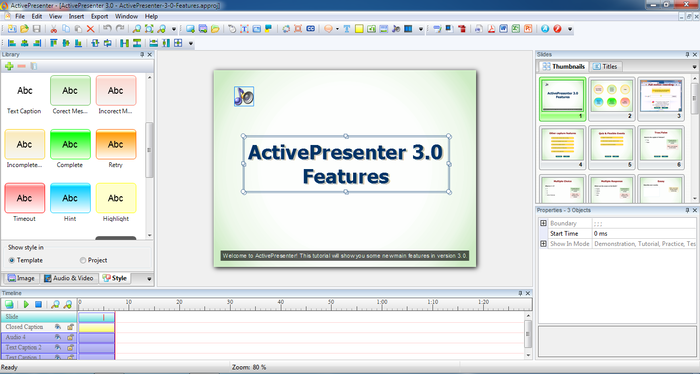Screen dimensions: 700x374
Task: Select the Retry style item
Action: (116, 149)
